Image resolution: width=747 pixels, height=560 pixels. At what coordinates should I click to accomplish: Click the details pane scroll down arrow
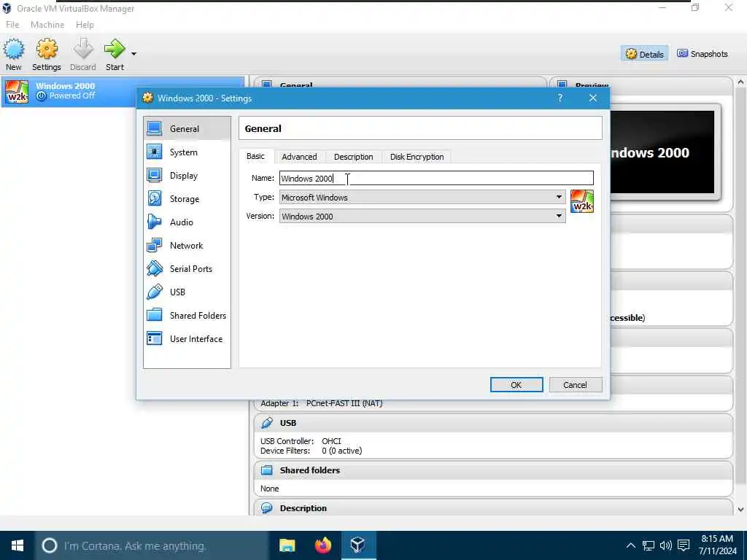pos(740,510)
